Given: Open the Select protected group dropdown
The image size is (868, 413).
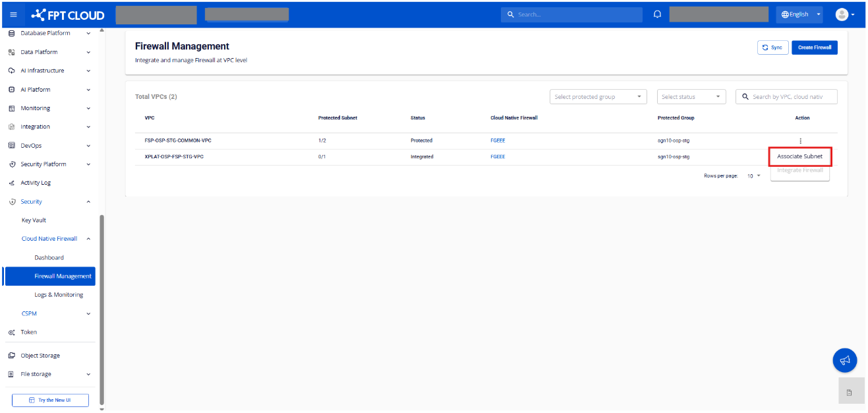Looking at the screenshot, I should (x=598, y=97).
